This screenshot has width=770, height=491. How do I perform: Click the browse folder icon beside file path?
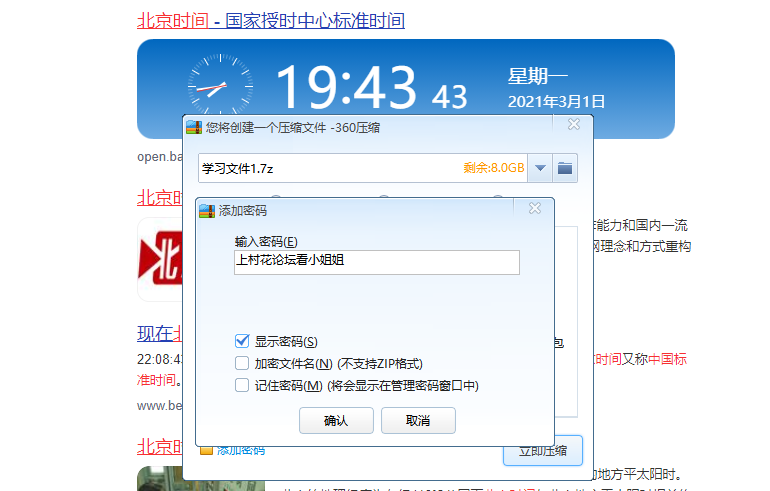pyautogui.click(x=566, y=168)
